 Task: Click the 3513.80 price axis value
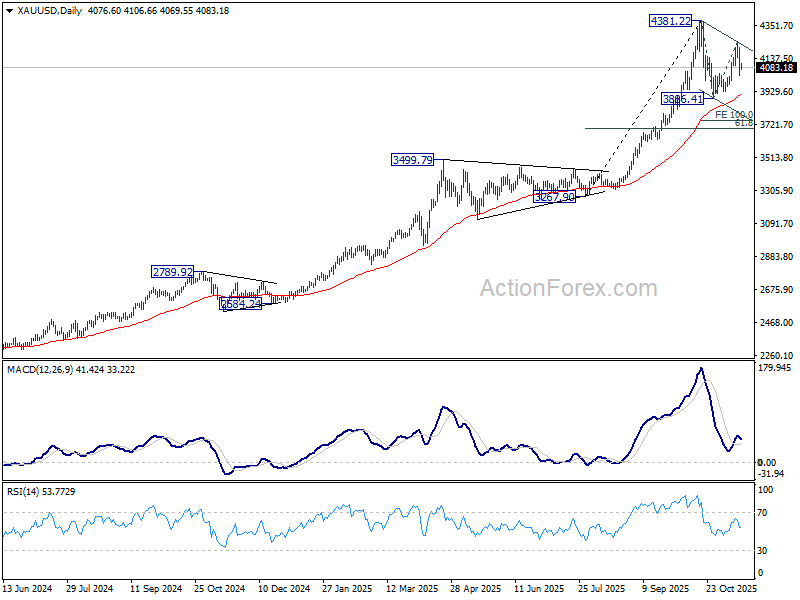click(x=776, y=158)
